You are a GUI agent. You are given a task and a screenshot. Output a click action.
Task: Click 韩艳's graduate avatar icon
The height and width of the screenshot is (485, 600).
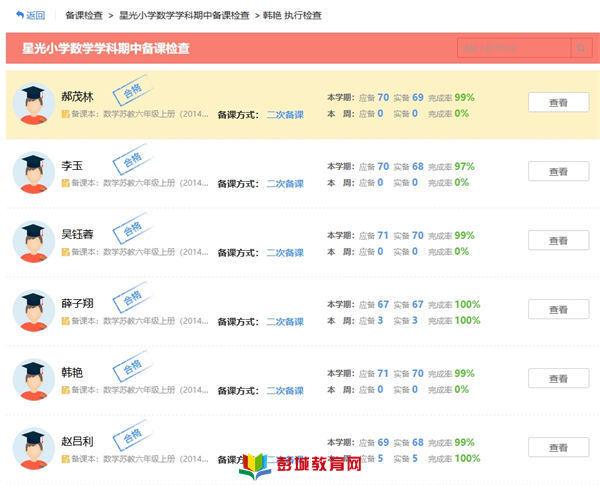(x=34, y=380)
